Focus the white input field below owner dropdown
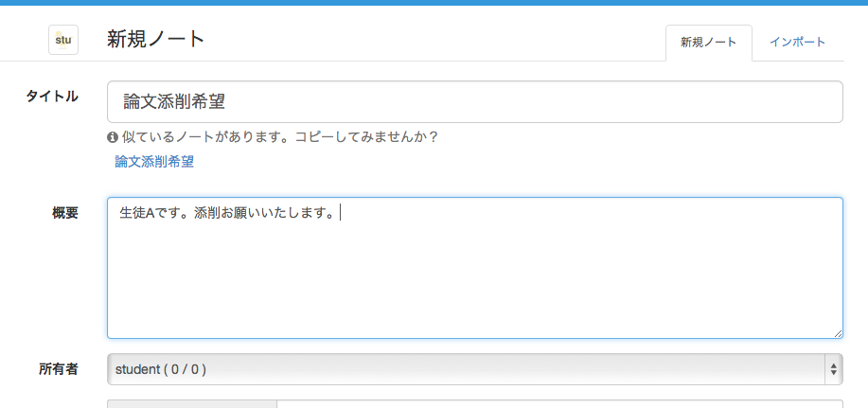The image size is (868, 408). click(558, 403)
